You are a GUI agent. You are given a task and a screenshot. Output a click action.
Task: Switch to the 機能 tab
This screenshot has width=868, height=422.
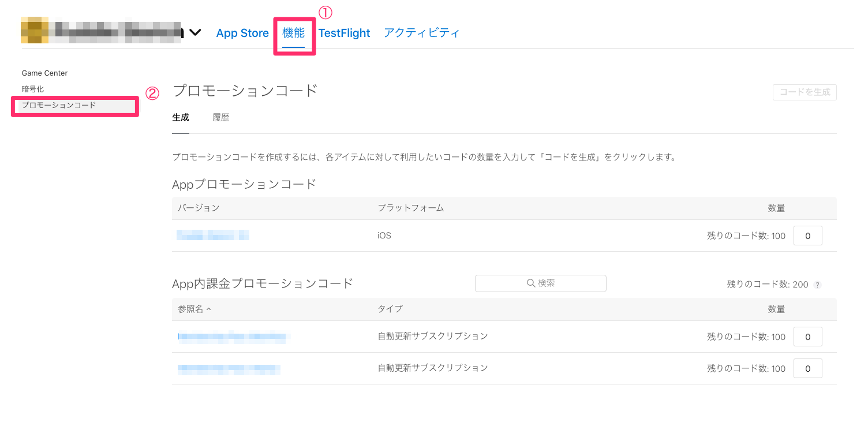coord(293,33)
